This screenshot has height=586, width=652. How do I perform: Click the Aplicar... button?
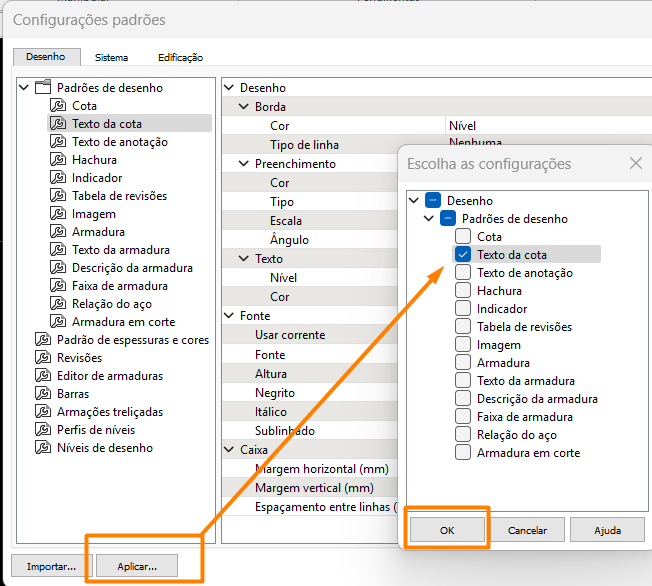(136, 566)
